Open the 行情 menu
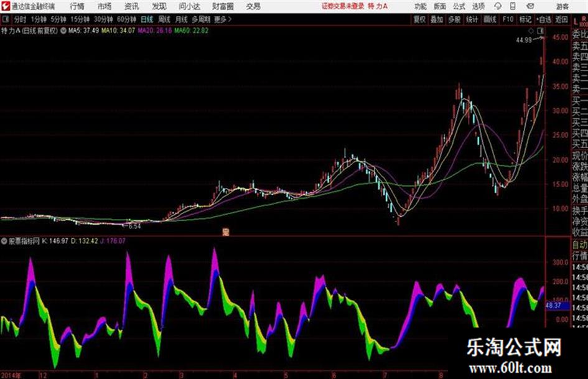The image size is (588, 379). 77,6
